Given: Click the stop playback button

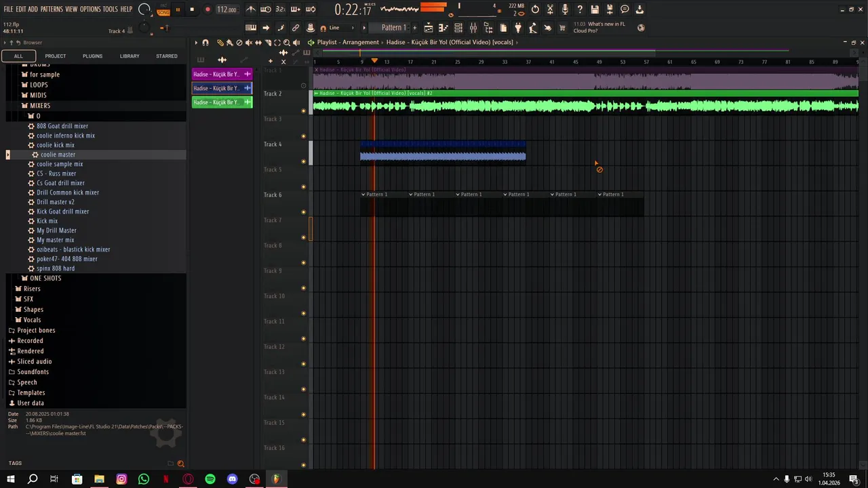Looking at the screenshot, I should [x=192, y=9].
